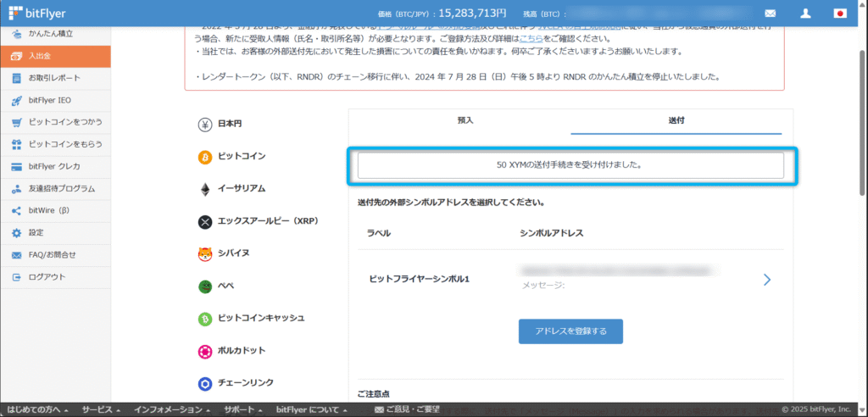
Task: Click the 設定 gear icon
Action: 17,233
